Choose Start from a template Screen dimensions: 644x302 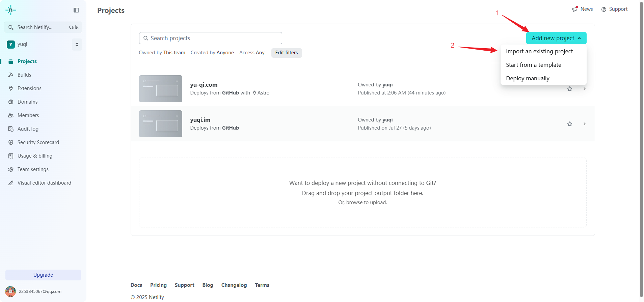click(533, 65)
